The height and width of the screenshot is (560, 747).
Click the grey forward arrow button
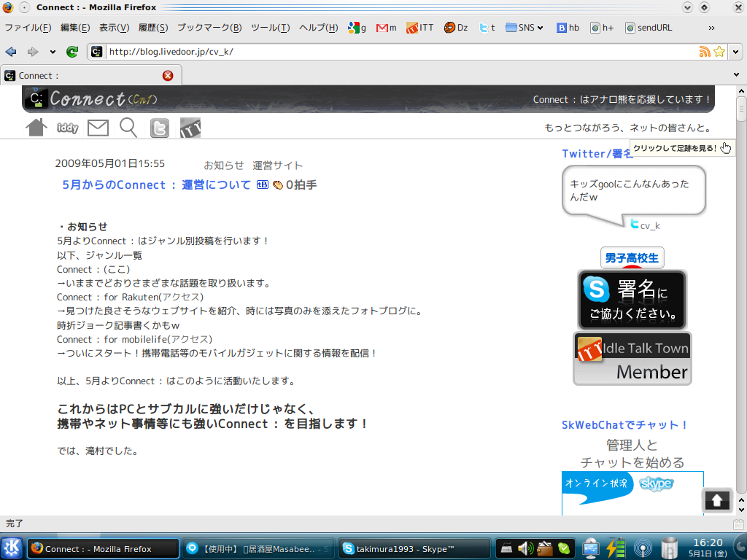pos(32,52)
